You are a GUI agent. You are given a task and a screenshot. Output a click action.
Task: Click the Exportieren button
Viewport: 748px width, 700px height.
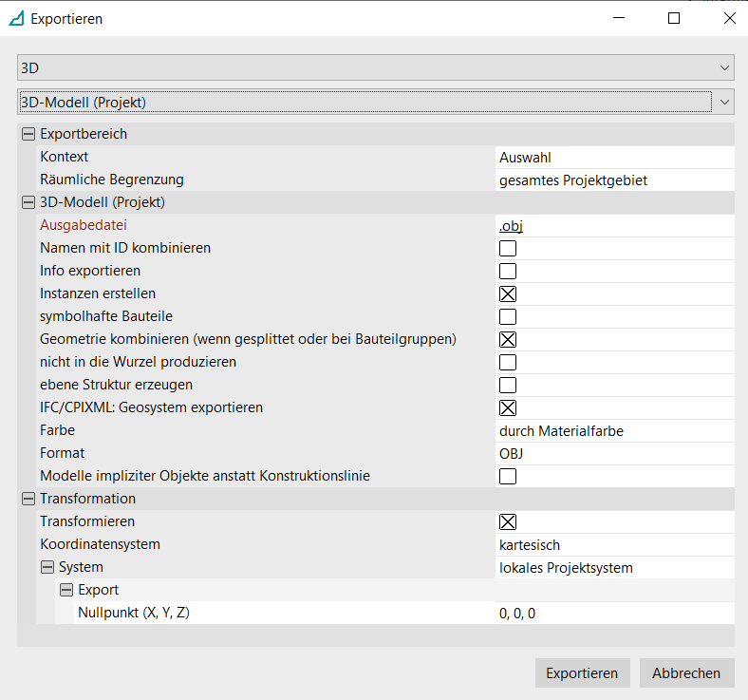[x=582, y=672]
